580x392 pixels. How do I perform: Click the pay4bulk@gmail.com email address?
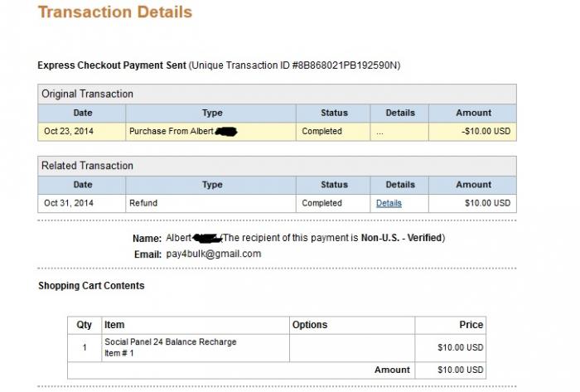(214, 254)
